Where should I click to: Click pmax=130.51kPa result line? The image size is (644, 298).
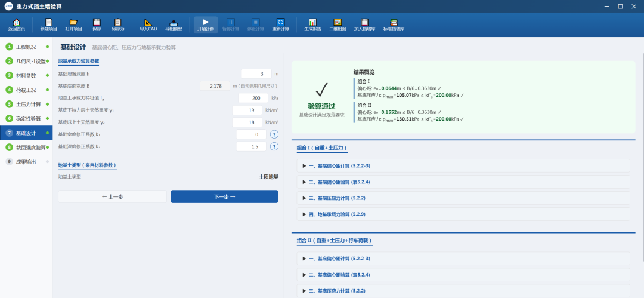pyautogui.click(x=410, y=119)
